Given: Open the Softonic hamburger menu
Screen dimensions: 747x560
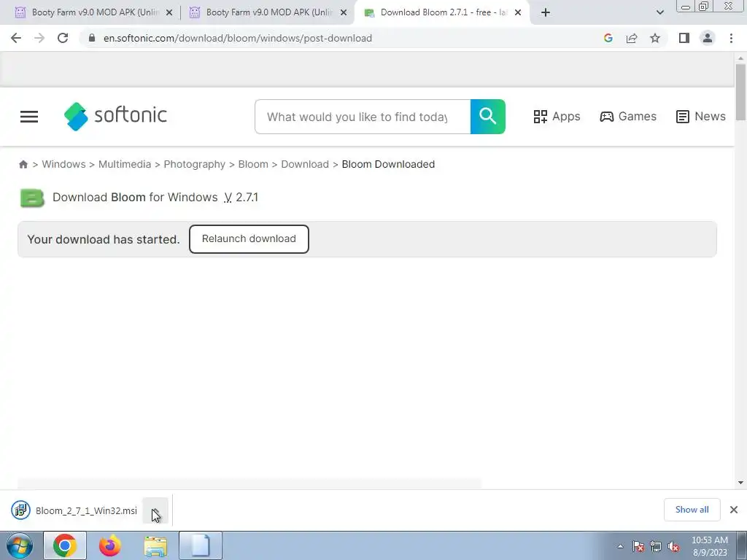Looking at the screenshot, I should click(29, 117).
